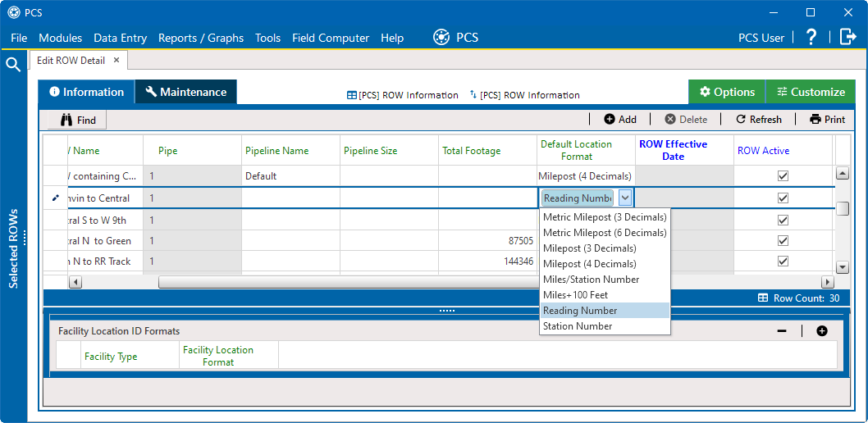Open the Reports / Graphs menu

(x=201, y=39)
